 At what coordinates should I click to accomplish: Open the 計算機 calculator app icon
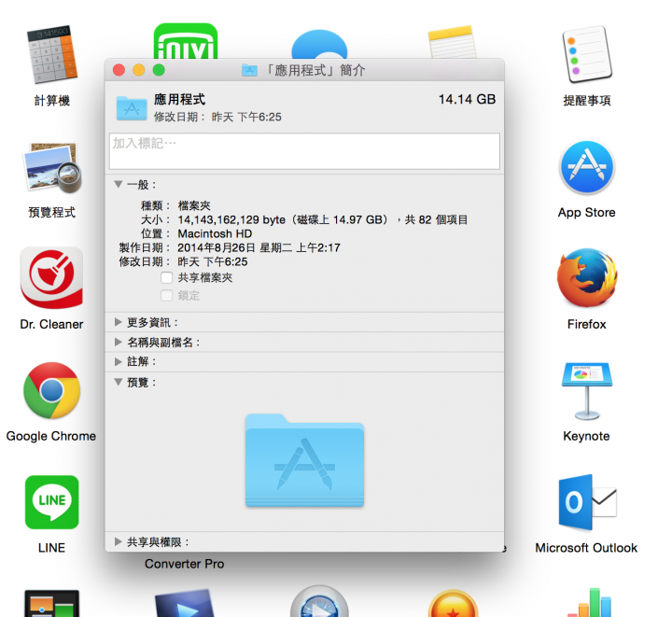click(x=52, y=55)
